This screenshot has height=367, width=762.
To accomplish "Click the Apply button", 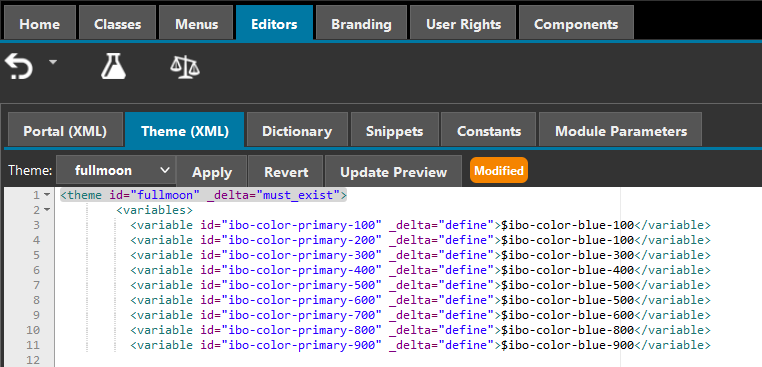I will click(212, 172).
